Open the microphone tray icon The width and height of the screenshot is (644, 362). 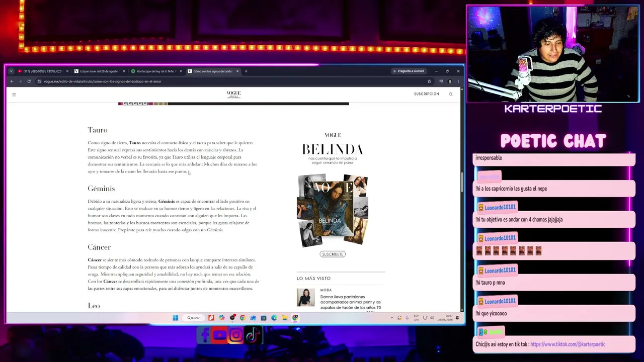point(407,318)
